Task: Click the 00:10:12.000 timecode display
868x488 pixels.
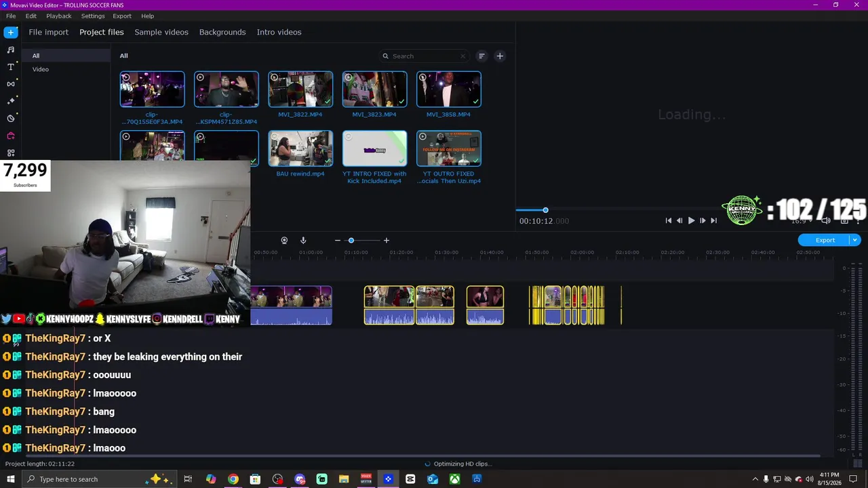Action: click(x=544, y=221)
